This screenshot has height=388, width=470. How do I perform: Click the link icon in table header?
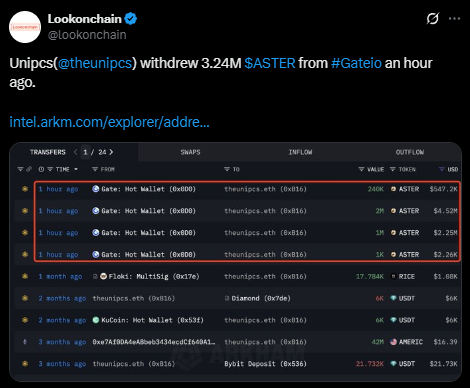[29, 169]
